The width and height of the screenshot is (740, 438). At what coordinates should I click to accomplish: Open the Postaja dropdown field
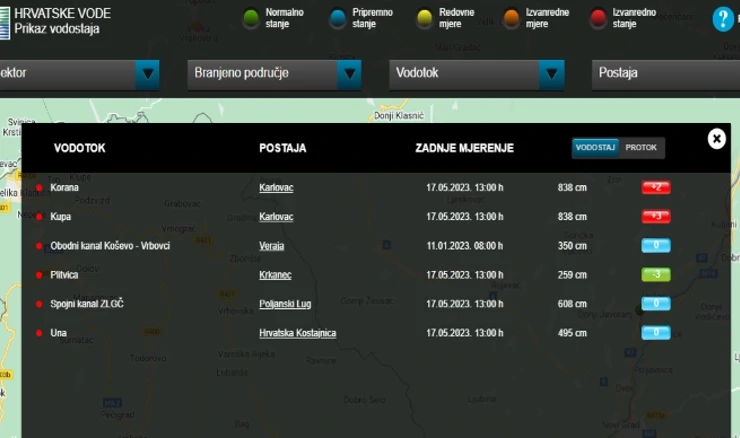pyautogui.click(x=666, y=74)
